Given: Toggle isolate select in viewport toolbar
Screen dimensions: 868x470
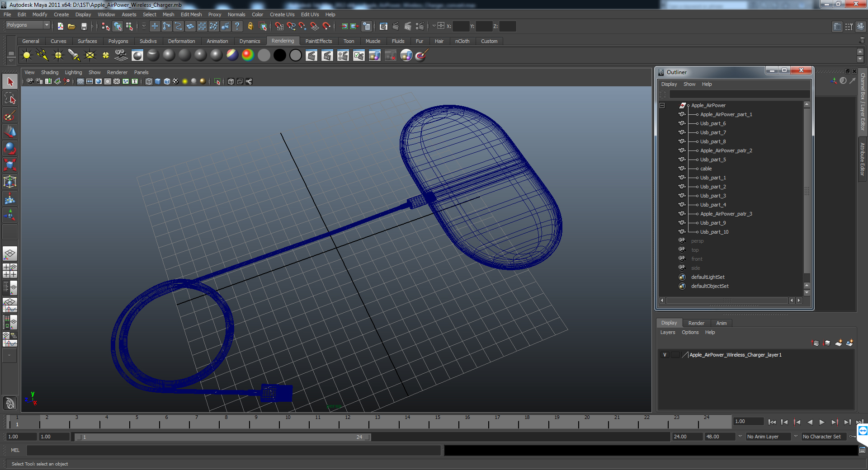Looking at the screenshot, I should pos(217,81).
